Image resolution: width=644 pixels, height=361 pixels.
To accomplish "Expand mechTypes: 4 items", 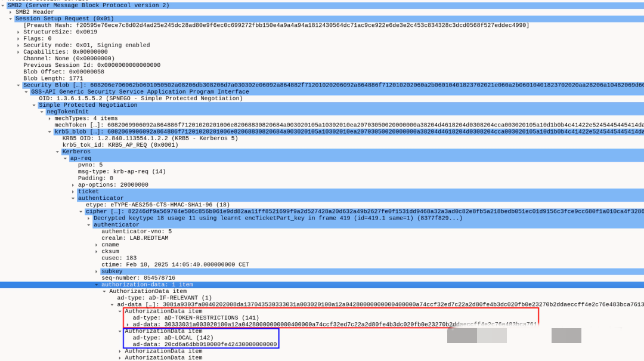I will (x=49, y=118).
